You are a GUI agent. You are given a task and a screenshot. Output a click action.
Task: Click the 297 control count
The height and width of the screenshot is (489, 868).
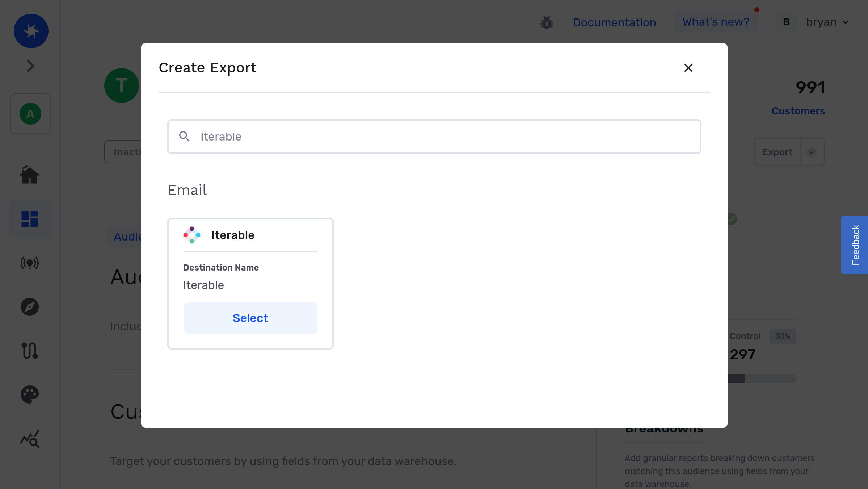742,354
